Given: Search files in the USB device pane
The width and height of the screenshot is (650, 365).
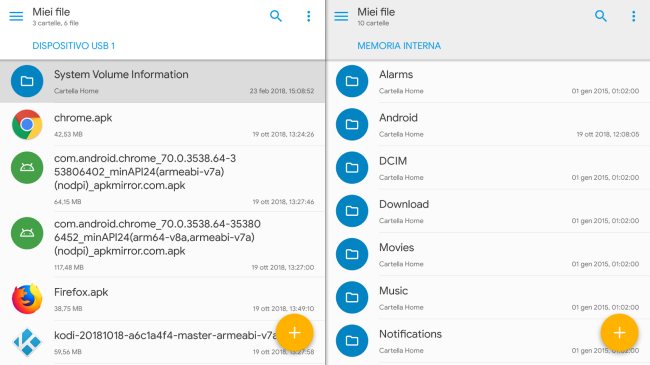Looking at the screenshot, I should click(x=276, y=16).
